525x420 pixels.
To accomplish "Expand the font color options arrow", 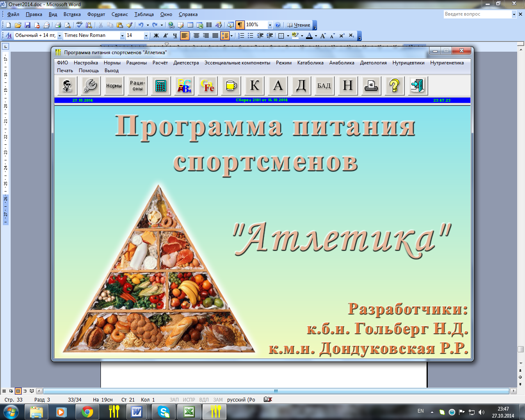I will pos(316,36).
